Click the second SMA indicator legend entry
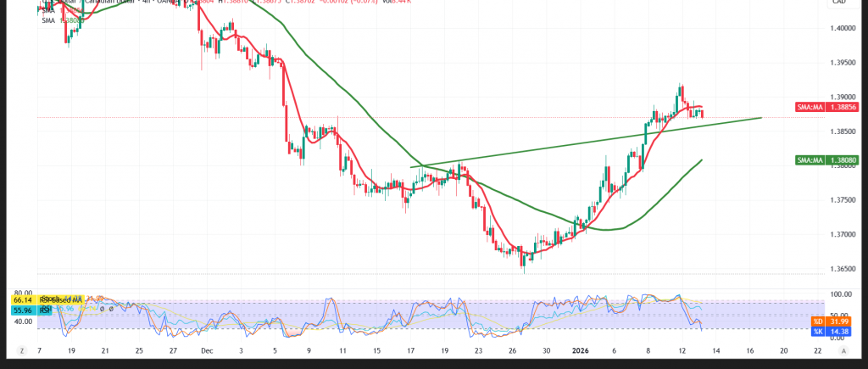This screenshot has width=868, height=369. click(48, 20)
